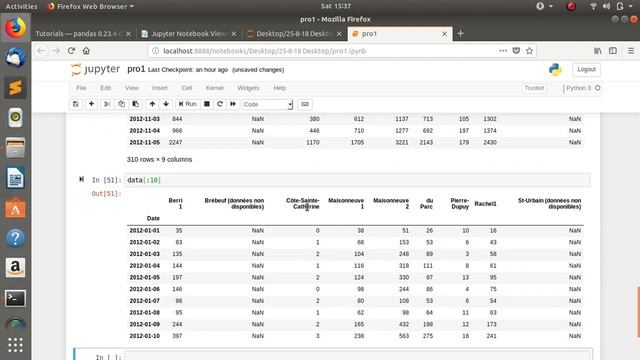Open the clock calendar Sat 15:37

336,6
